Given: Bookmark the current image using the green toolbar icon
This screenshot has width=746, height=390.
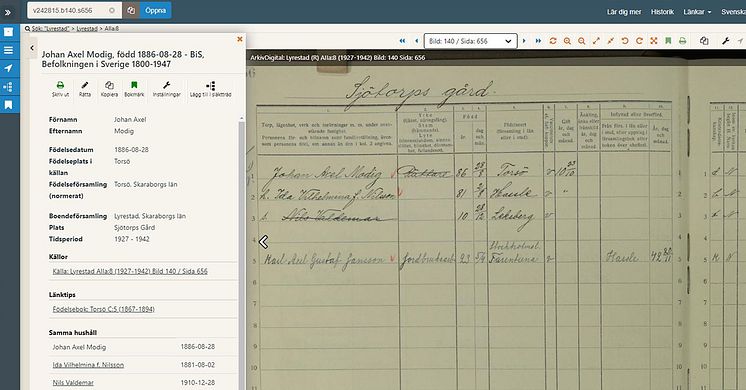Looking at the screenshot, I should tap(668, 41).
